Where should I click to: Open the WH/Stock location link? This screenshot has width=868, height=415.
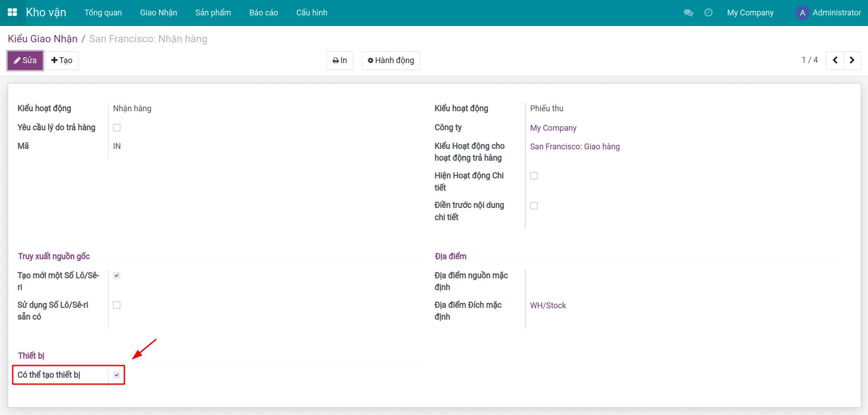(548, 306)
